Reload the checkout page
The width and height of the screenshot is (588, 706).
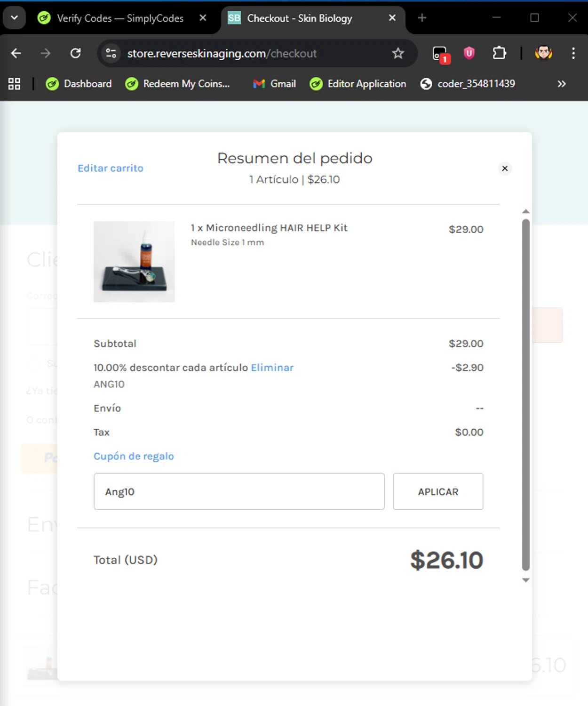click(75, 53)
